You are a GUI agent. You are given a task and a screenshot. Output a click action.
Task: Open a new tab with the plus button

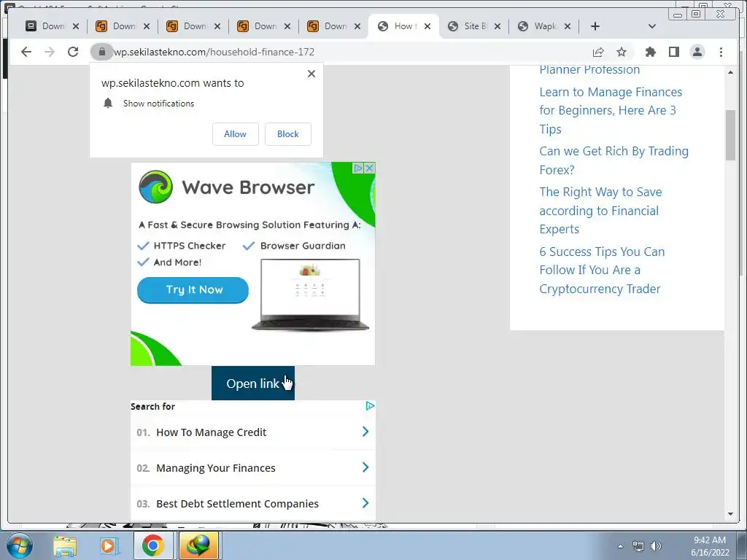595,26
